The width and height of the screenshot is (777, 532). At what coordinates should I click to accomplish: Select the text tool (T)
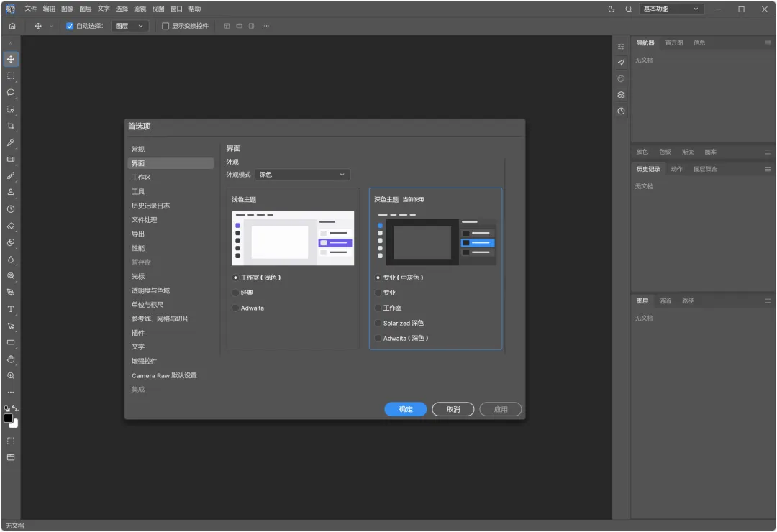coord(11,309)
